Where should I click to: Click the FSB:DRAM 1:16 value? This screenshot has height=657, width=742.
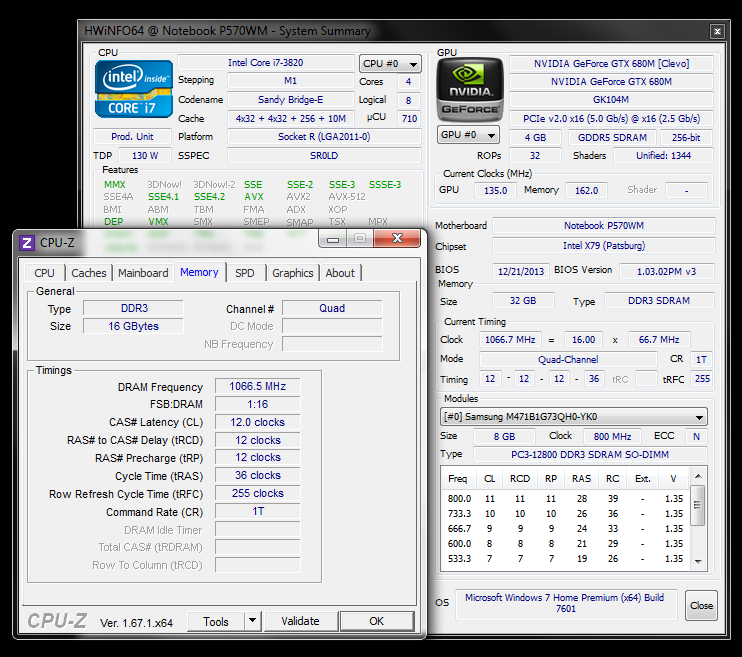(258, 404)
